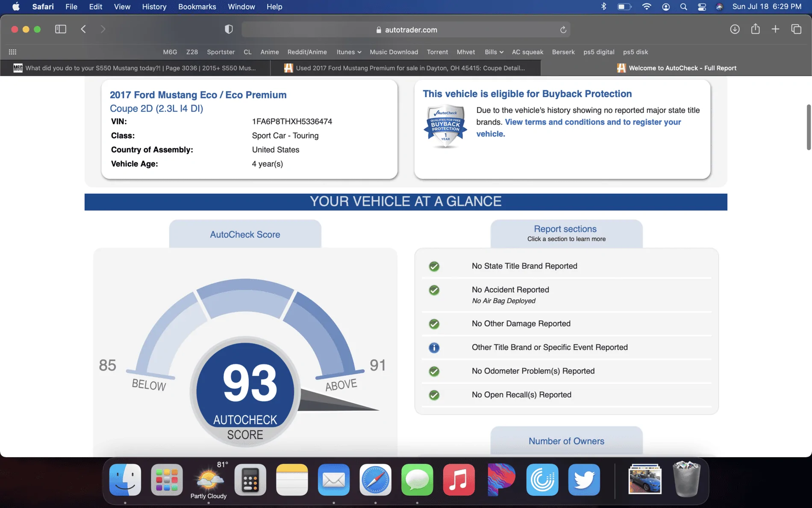Open Finder from the Dock
812x508 pixels.
coord(125,480)
